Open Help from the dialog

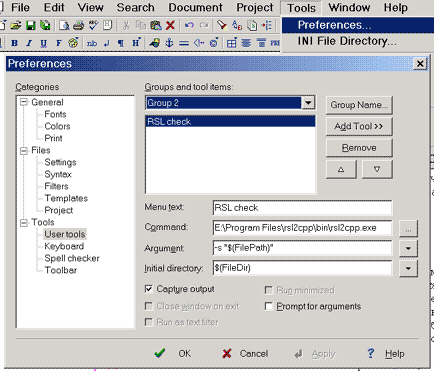tap(386, 353)
